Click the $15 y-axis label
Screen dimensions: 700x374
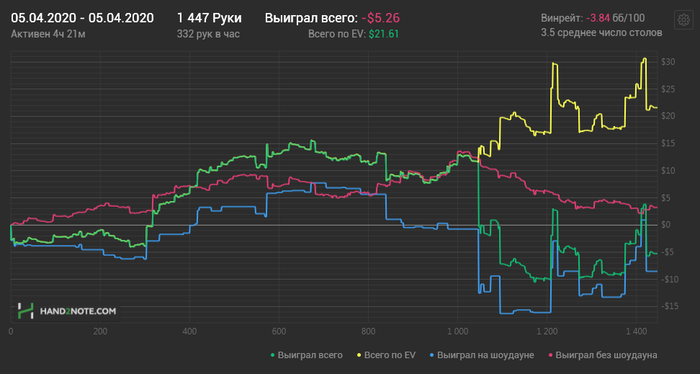coord(668,143)
